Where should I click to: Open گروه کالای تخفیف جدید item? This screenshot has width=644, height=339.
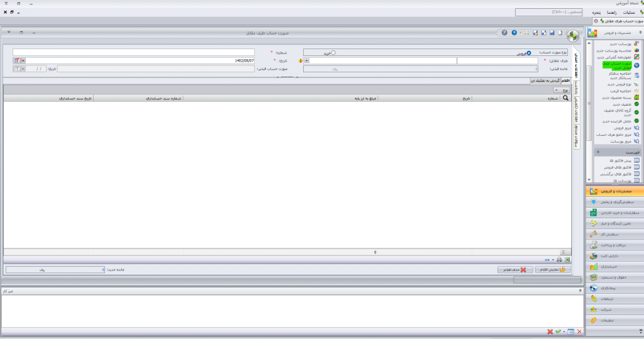[x=618, y=113]
